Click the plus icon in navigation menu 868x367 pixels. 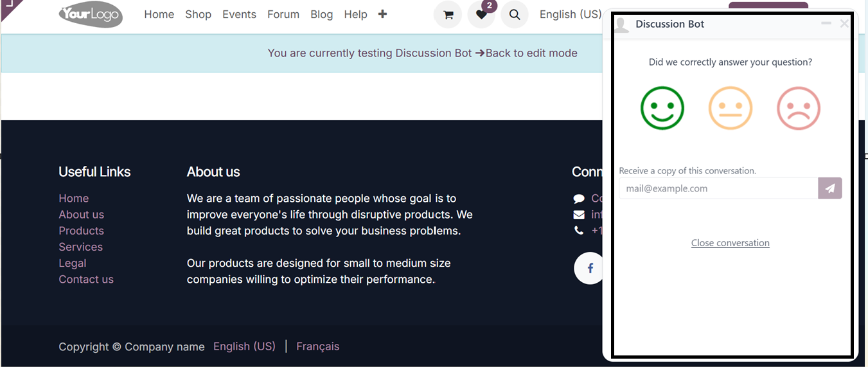(382, 14)
